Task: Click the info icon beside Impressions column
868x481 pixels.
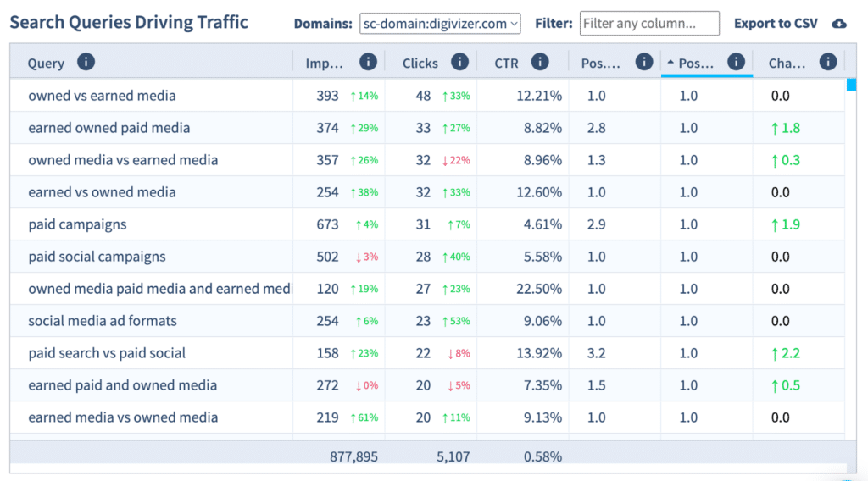Action: click(368, 62)
